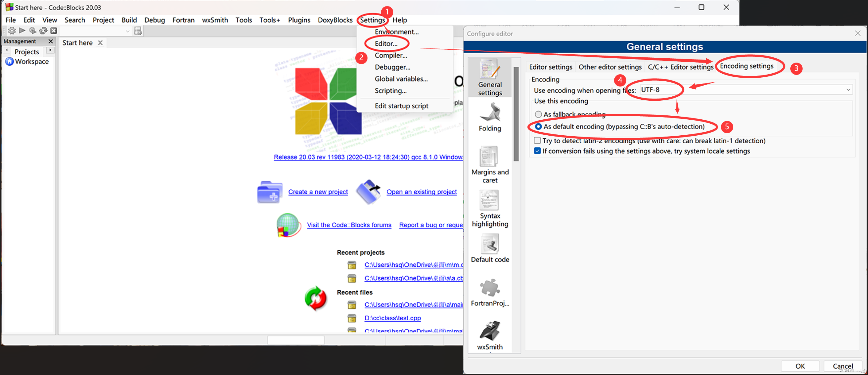Click the Create a new project link
Image resolution: width=868 pixels, height=375 pixels.
(x=318, y=192)
